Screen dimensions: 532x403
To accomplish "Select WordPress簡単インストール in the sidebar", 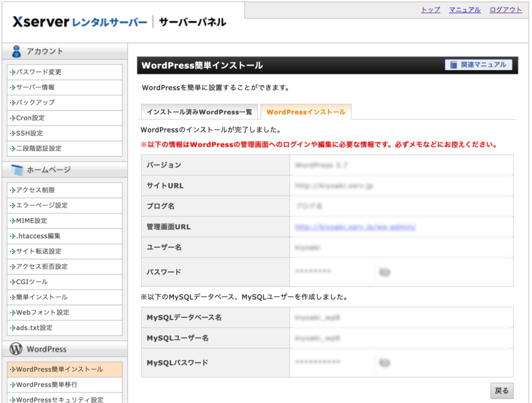I will tap(64, 369).
